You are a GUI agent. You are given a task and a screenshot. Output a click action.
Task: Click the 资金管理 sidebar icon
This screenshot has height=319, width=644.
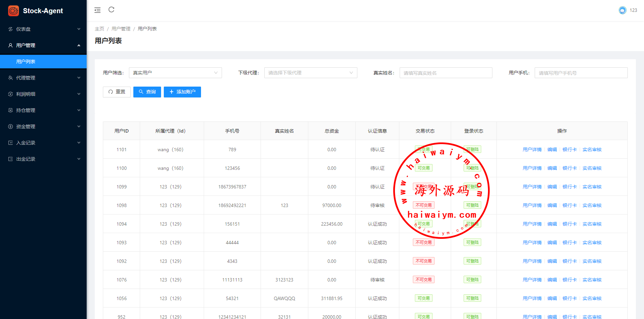10,127
